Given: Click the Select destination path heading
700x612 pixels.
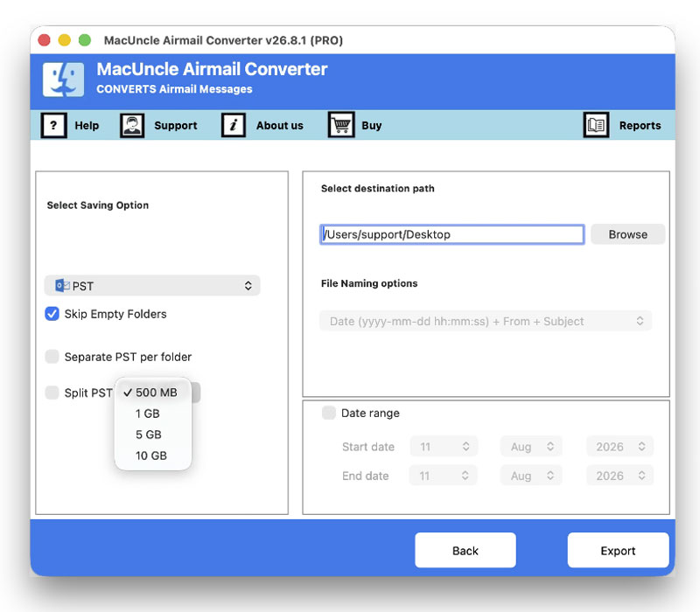Looking at the screenshot, I should click(x=378, y=188).
